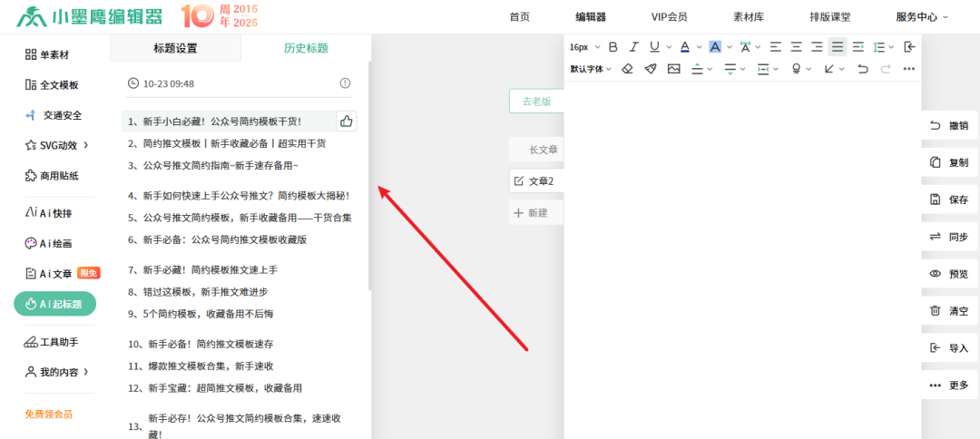Open 单素材 in the sidebar

tap(47, 55)
